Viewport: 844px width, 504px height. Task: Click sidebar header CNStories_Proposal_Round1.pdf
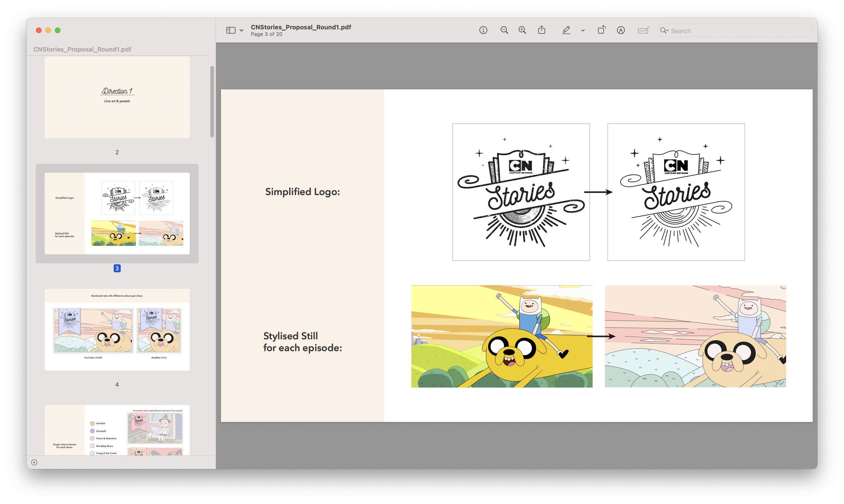click(82, 49)
